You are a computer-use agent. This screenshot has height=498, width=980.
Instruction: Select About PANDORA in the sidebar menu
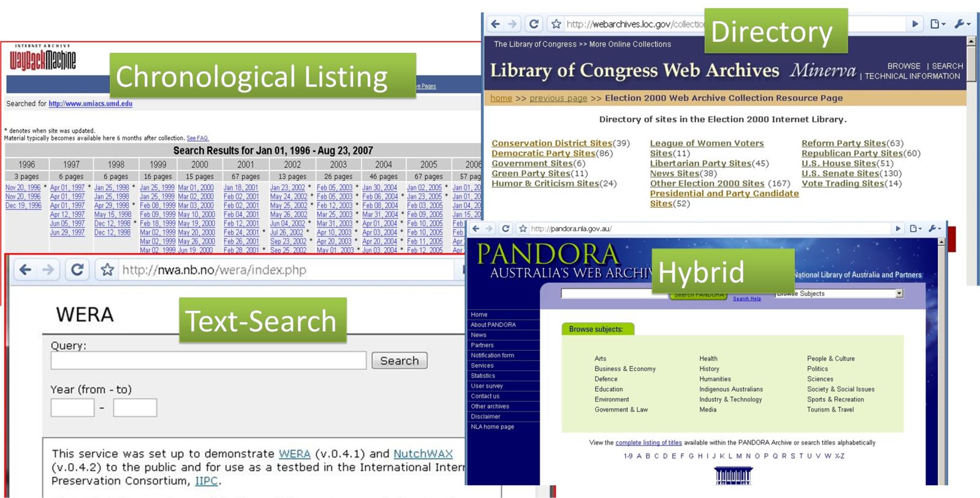point(493,325)
